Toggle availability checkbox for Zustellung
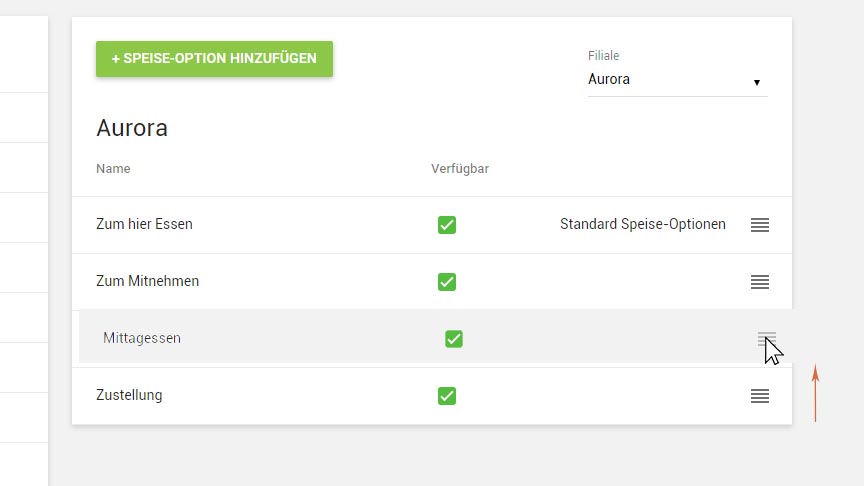 click(x=447, y=396)
